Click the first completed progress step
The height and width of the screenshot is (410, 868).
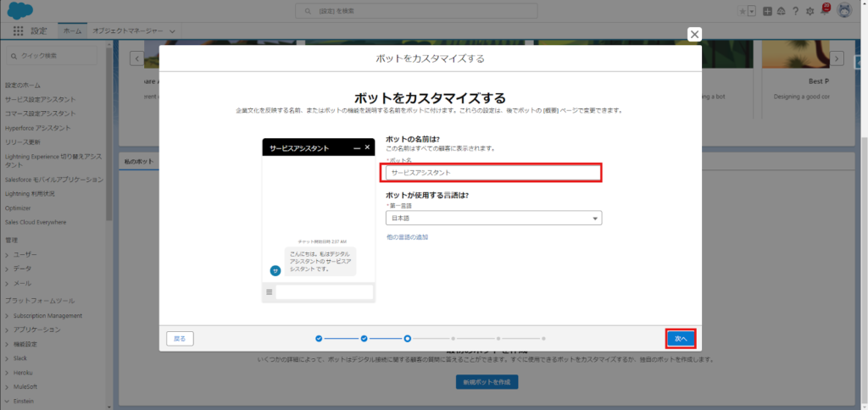pos(319,338)
